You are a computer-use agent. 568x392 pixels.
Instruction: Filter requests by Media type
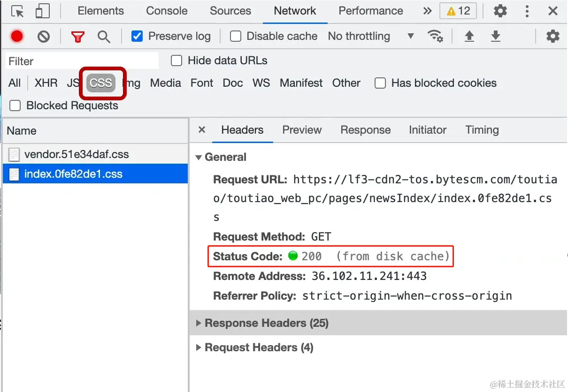click(166, 83)
